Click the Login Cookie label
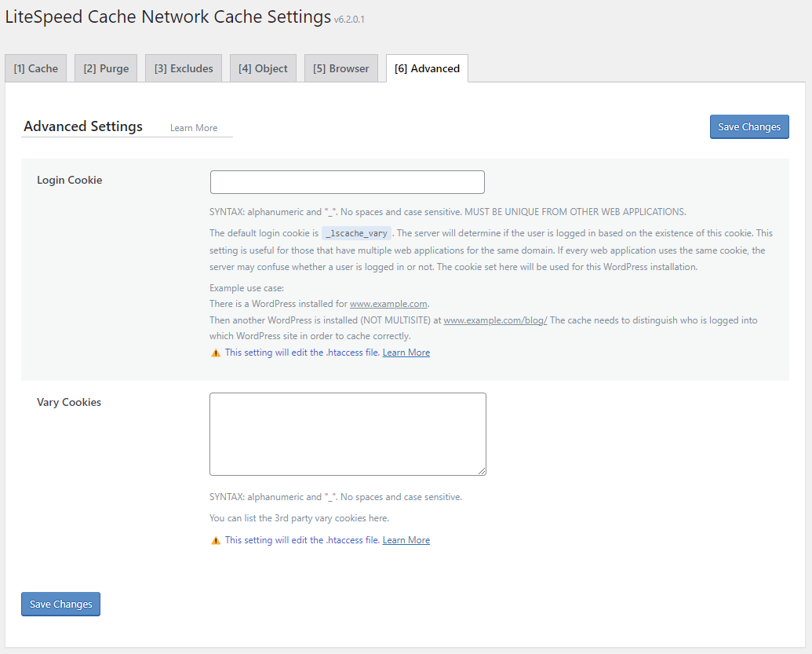 69,180
